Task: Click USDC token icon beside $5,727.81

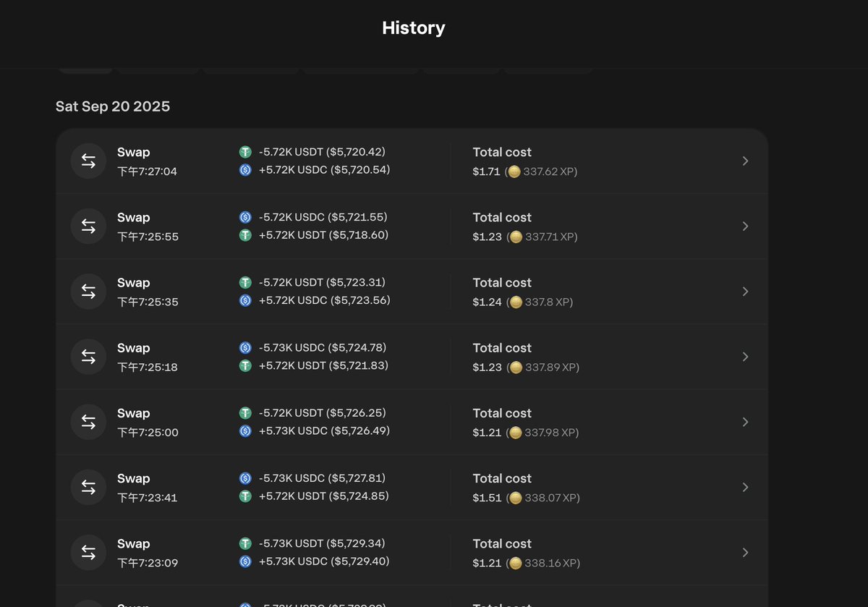Action: [x=245, y=478]
